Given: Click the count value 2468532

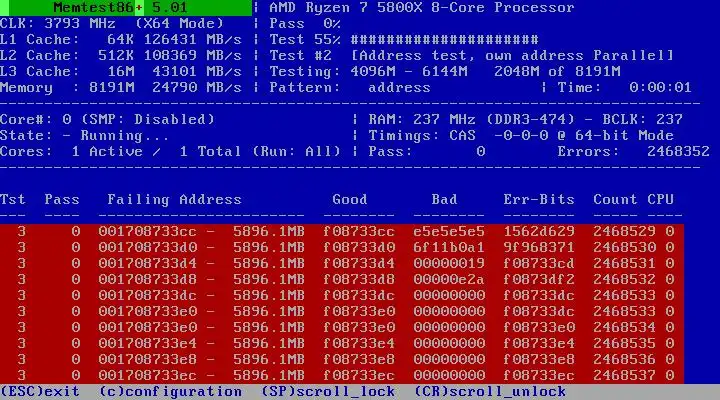Looking at the screenshot, I should 624,280.
